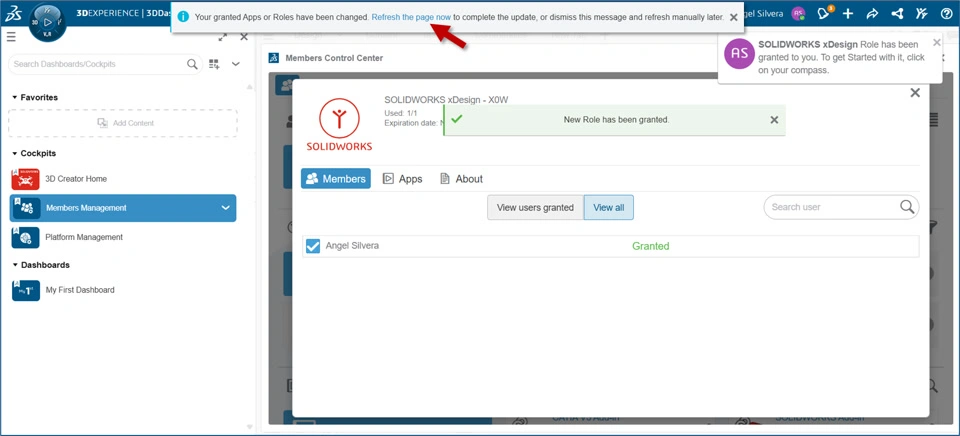Screen dimensions: 960x436
Task: Click the add new dashboard icon
Action: coord(214,64)
